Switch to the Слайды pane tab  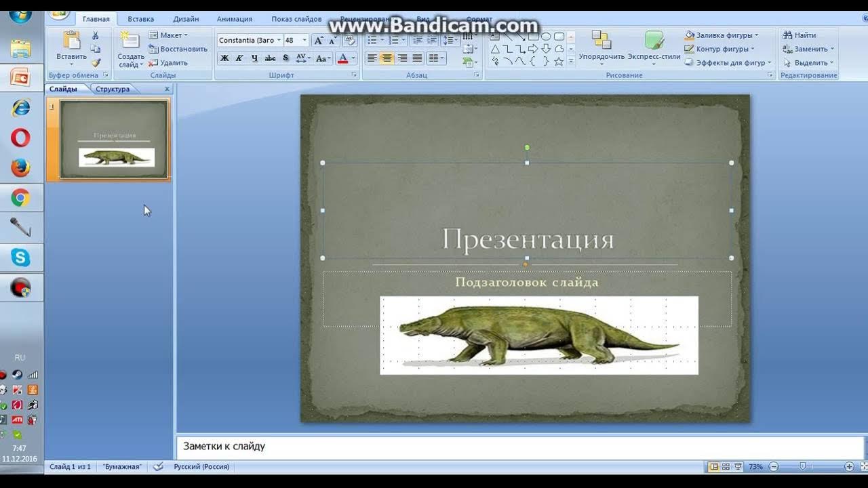click(x=64, y=89)
